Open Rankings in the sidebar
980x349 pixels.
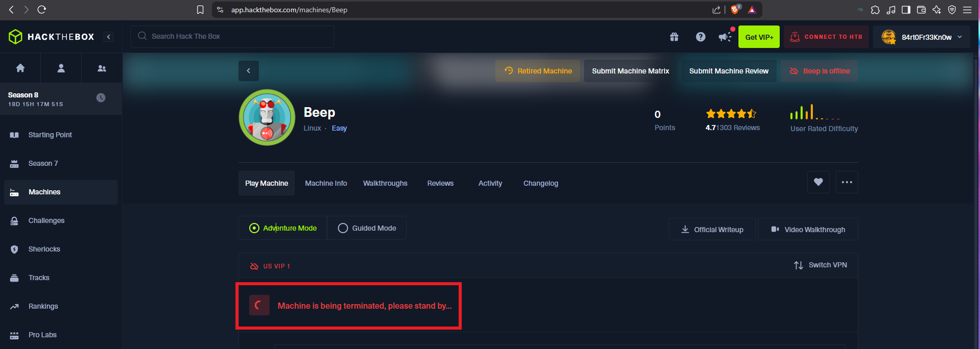[x=61, y=306]
